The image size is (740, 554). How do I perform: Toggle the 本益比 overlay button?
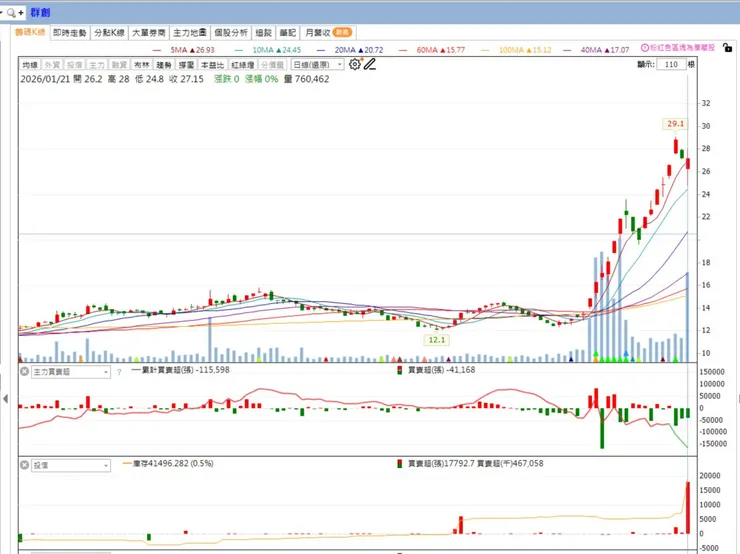212,65
